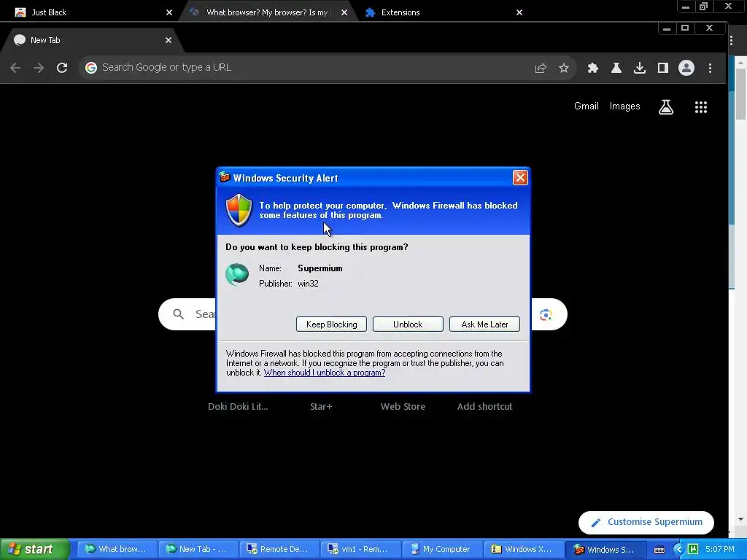The width and height of the screenshot is (747, 560).
Task: Click the background window's side three-dot menu
Action: point(731,41)
